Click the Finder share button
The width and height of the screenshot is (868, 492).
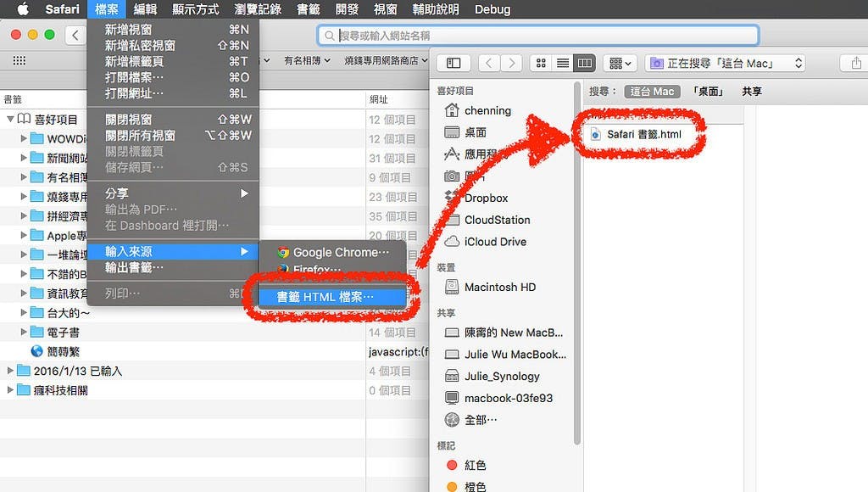[x=856, y=63]
